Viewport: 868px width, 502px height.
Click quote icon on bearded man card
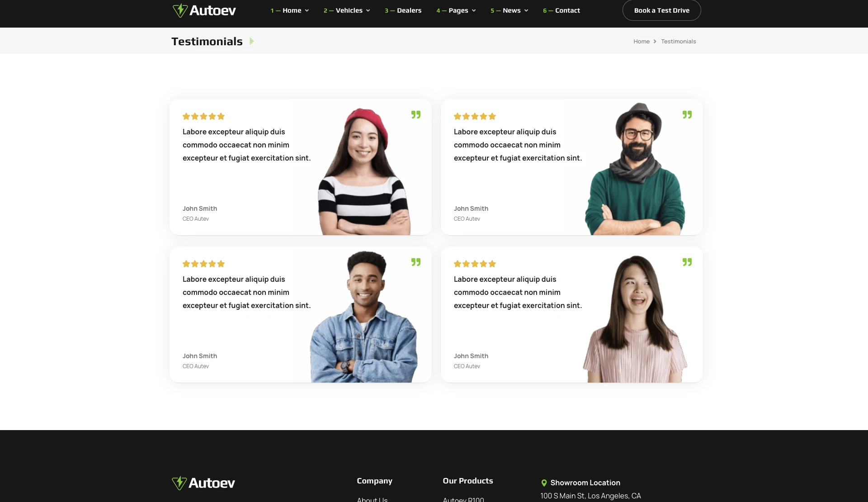pyautogui.click(x=687, y=115)
